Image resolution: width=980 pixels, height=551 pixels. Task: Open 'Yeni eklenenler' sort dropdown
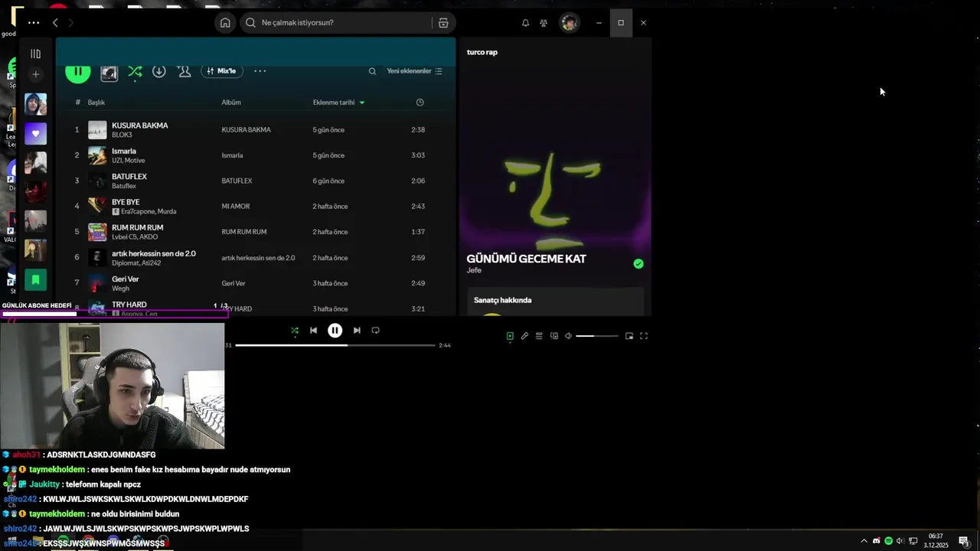coord(414,71)
